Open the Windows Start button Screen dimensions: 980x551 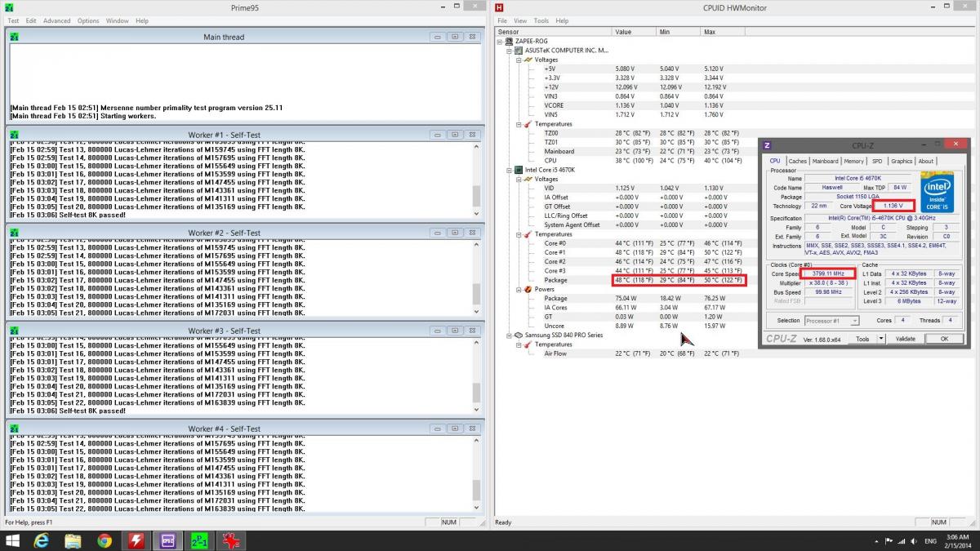14,540
